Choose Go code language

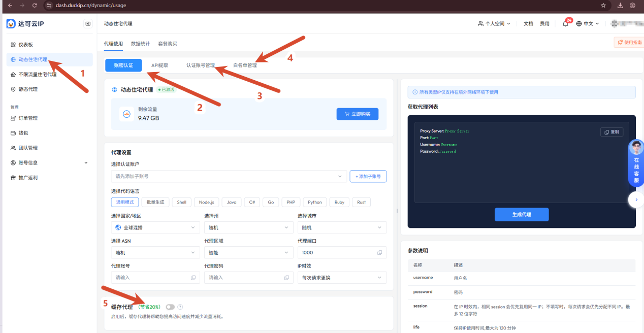271,202
